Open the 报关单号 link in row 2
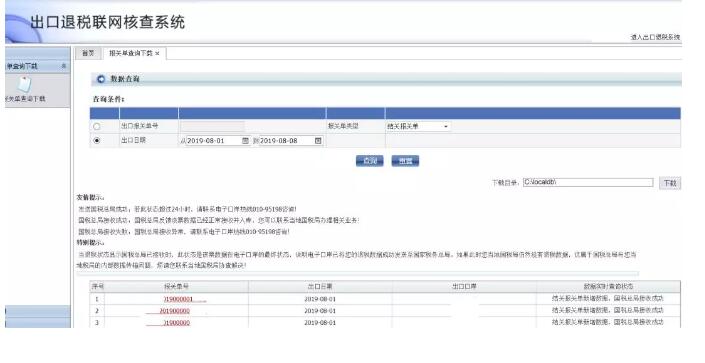The image size is (705, 363). 175,311
